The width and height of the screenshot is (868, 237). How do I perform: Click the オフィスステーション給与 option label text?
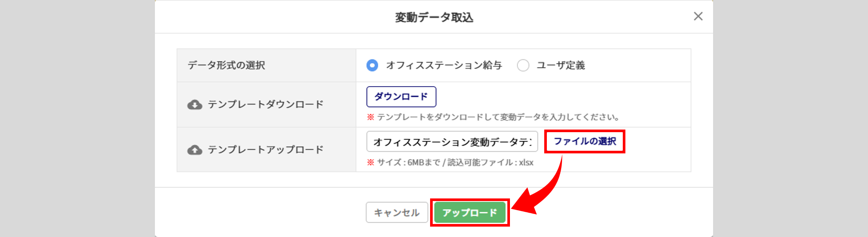click(x=444, y=65)
